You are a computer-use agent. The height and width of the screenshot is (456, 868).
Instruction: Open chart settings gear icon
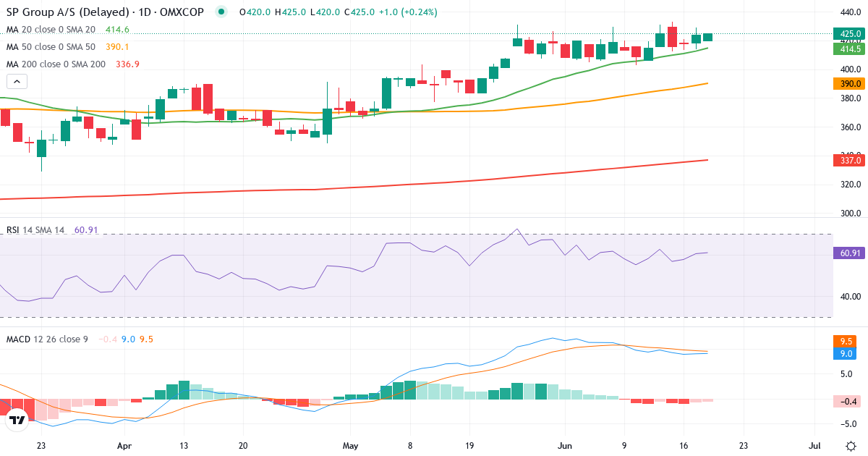851,446
